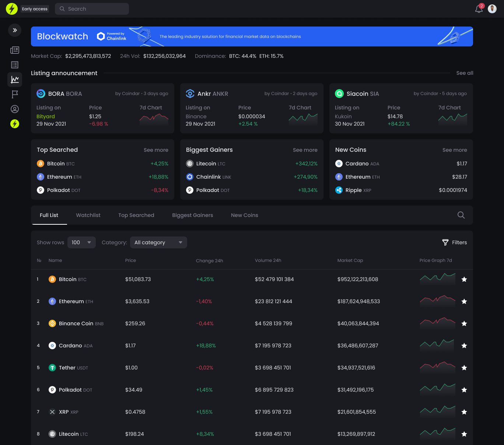
Task: Open the notifications bell
Action: tap(479, 9)
